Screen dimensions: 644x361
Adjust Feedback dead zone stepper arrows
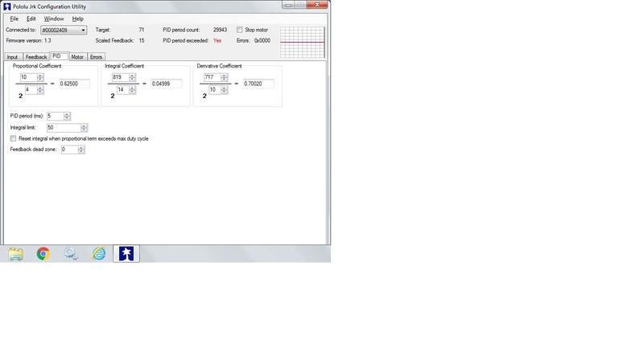pyautogui.click(x=81, y=150)
